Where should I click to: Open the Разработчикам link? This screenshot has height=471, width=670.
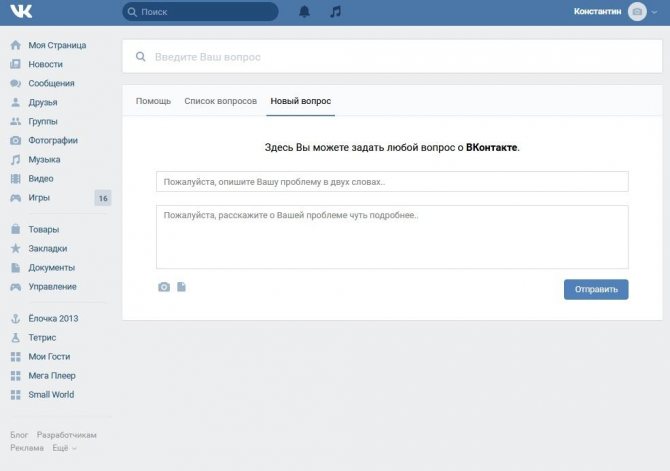coord(67,435)
